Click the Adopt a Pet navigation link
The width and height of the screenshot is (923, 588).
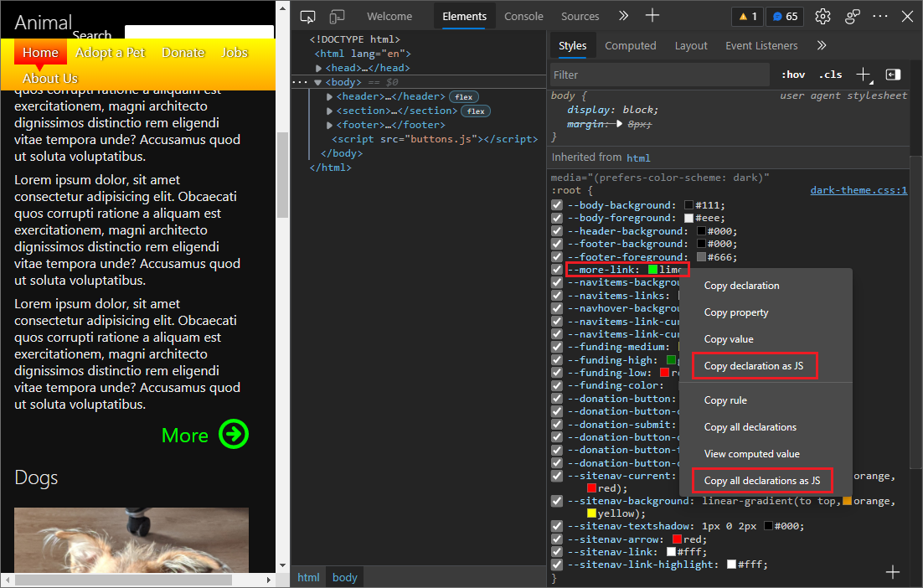pyautogui.click(x=110, y=52)
